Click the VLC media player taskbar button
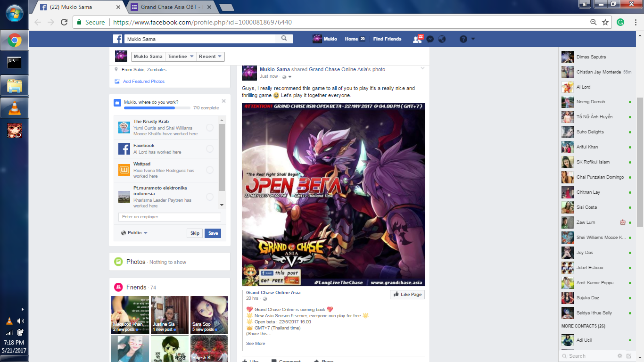 coord(14,108)
